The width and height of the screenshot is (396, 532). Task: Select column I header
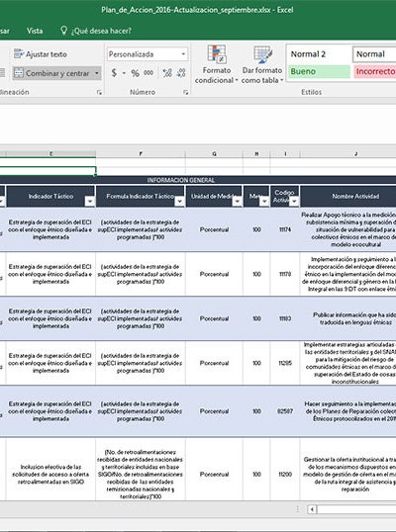tap(285, 154)
